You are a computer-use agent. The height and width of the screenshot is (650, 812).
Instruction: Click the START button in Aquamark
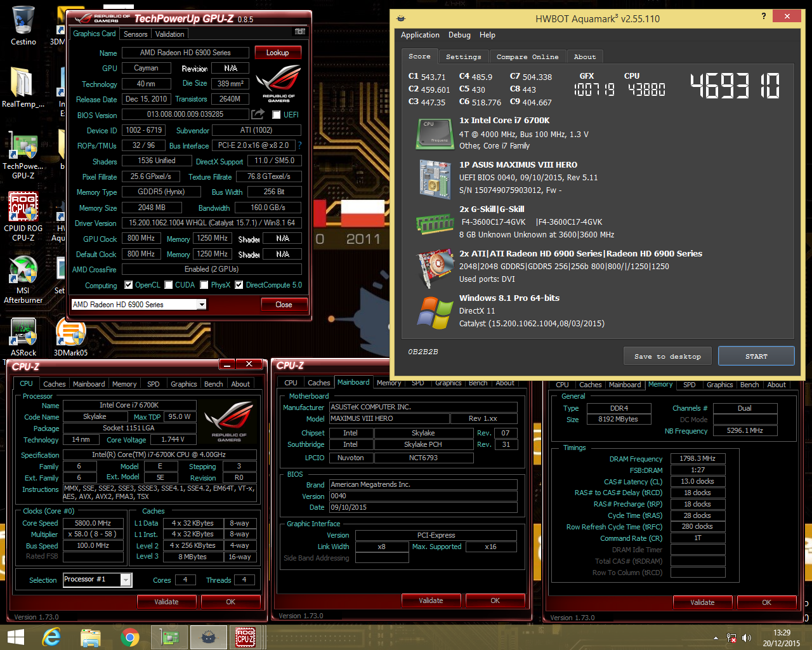[x=756, y=356]
